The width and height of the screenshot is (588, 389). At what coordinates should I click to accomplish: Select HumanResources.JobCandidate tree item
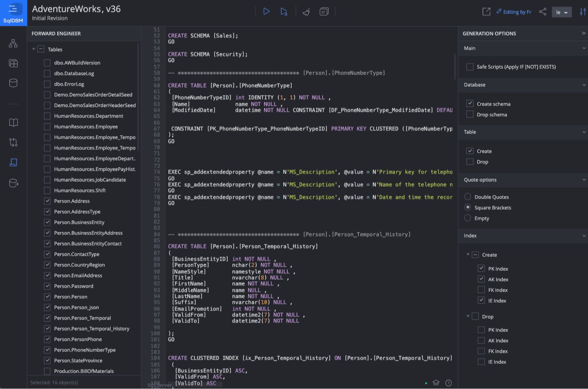tap(90, 180)
